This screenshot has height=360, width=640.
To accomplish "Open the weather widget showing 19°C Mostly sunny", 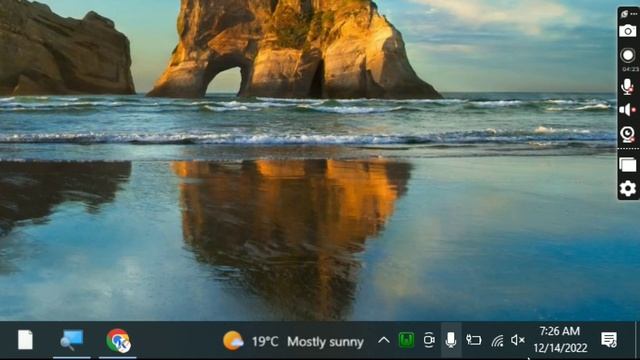I will pyautogui.click(x=293, y=341).
